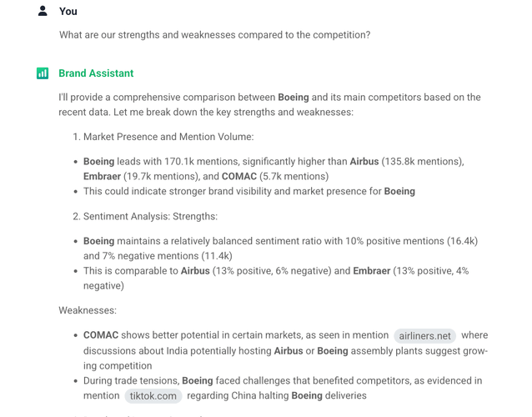Click the user's strengths and weaknesses question

click(x=214, y=35)
